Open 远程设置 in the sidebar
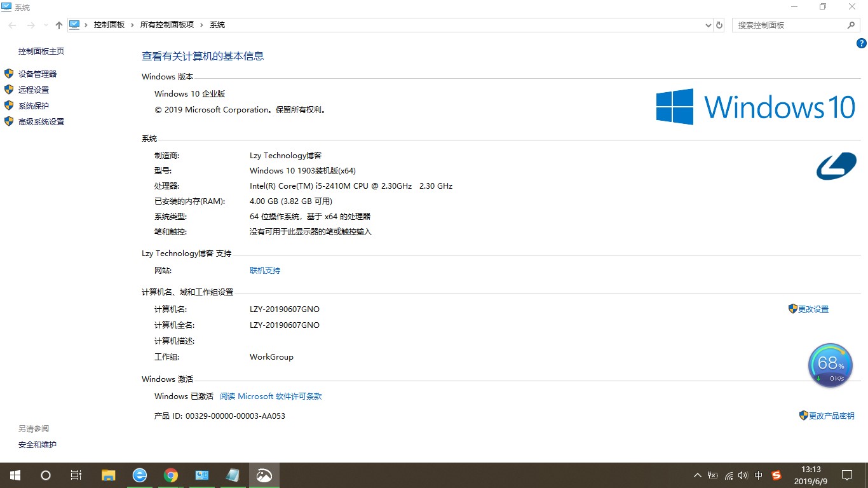The image size is (868, 488). 34,90
